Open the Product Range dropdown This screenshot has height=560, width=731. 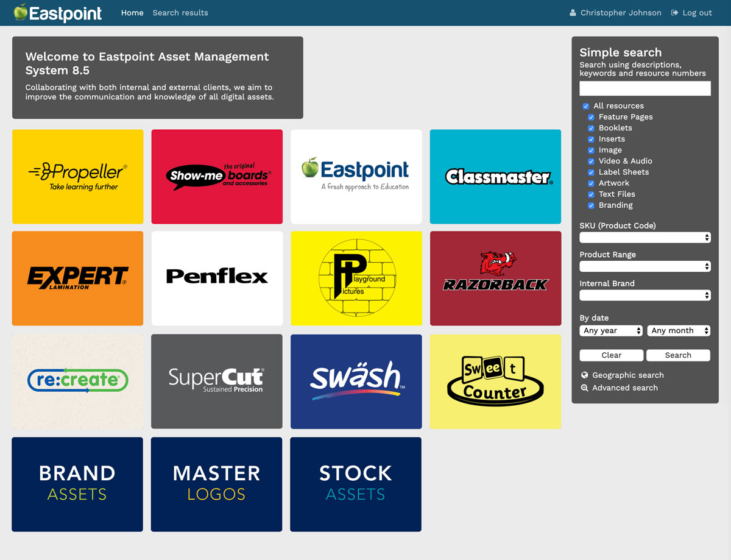click(645, 266)
